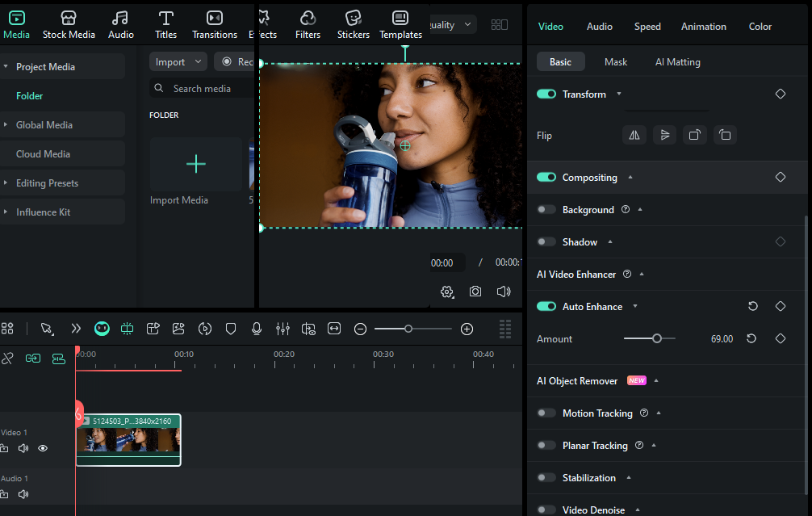
Task: Adjust the Auto Enhance Amount slider
Action: pyautogui.click(x=650, y=338)
